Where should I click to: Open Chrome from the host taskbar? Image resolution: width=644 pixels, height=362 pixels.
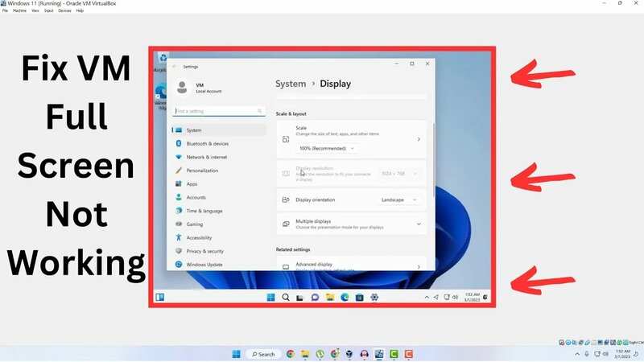coord(291,354)
